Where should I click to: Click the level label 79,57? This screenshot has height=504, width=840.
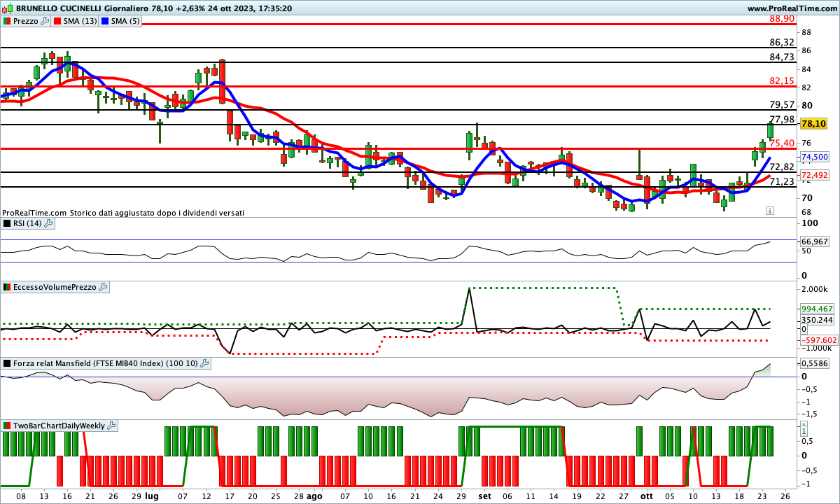pyautogui.click(x=782, y=105)
